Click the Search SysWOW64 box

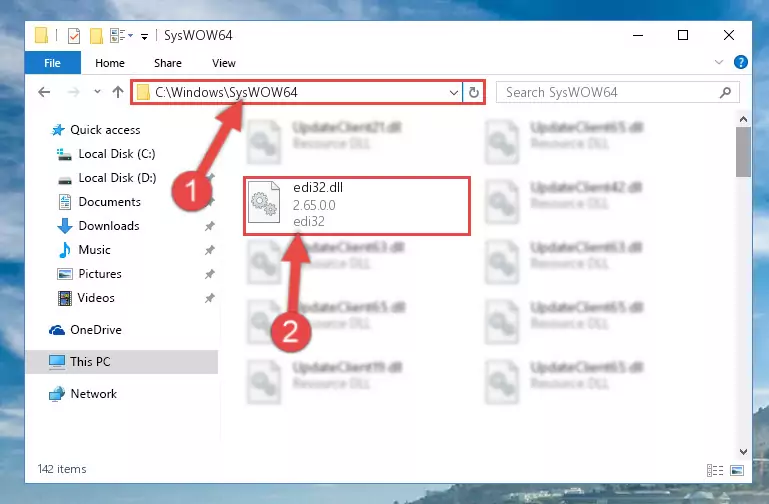coord(617,92)
